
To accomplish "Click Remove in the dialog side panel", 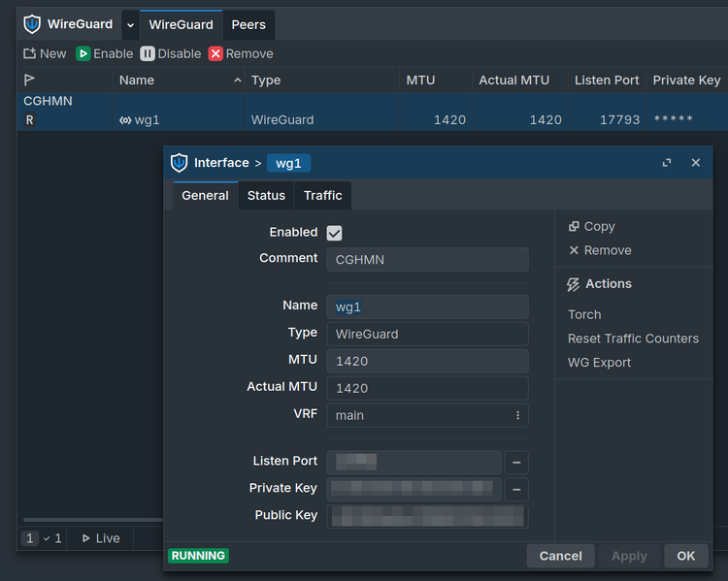I will tap(600, 250).
